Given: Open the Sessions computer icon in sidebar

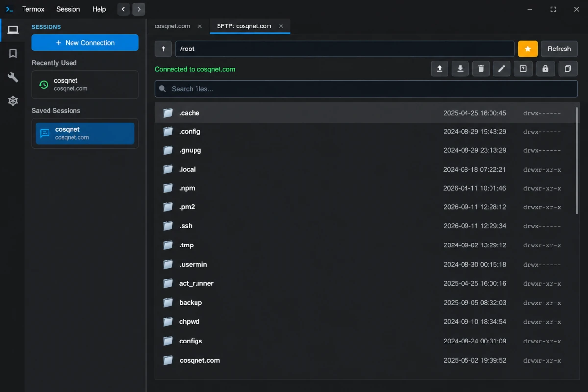Looking at the screenshot, I should 13,30.
